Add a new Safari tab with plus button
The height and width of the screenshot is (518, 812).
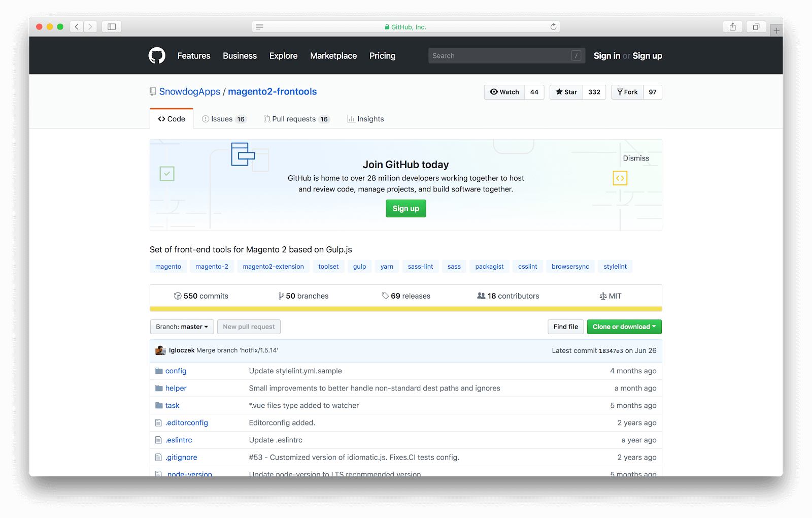coord(776,30)
